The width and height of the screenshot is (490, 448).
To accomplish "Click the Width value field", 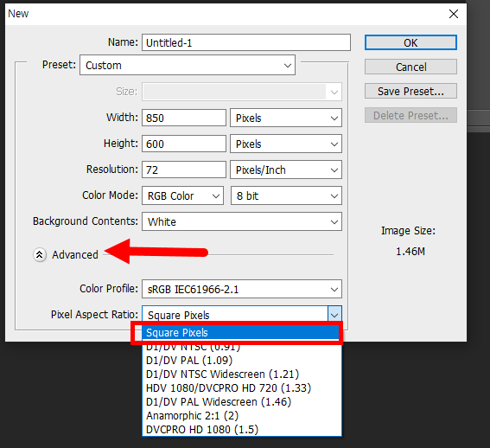I will click(x=184, y=118).
